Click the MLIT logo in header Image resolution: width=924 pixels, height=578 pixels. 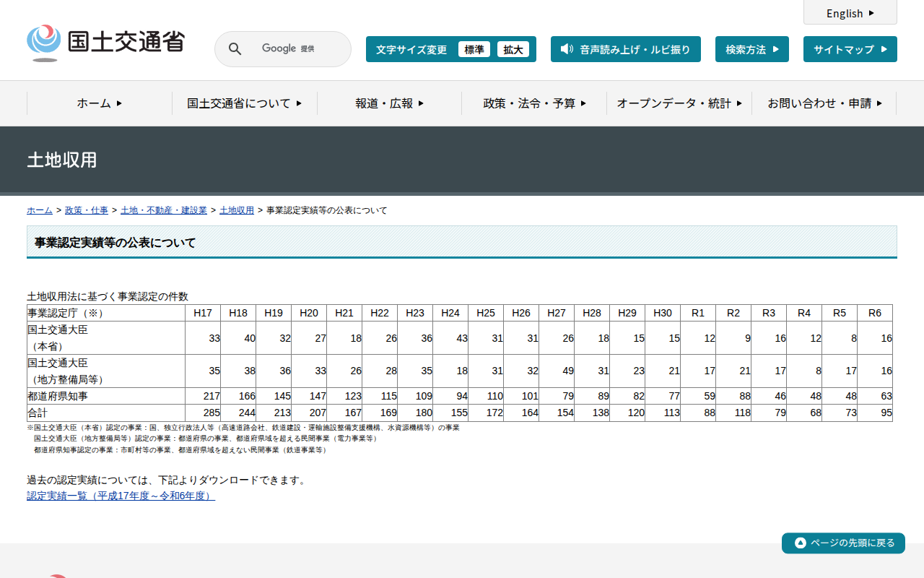point(105,43)
